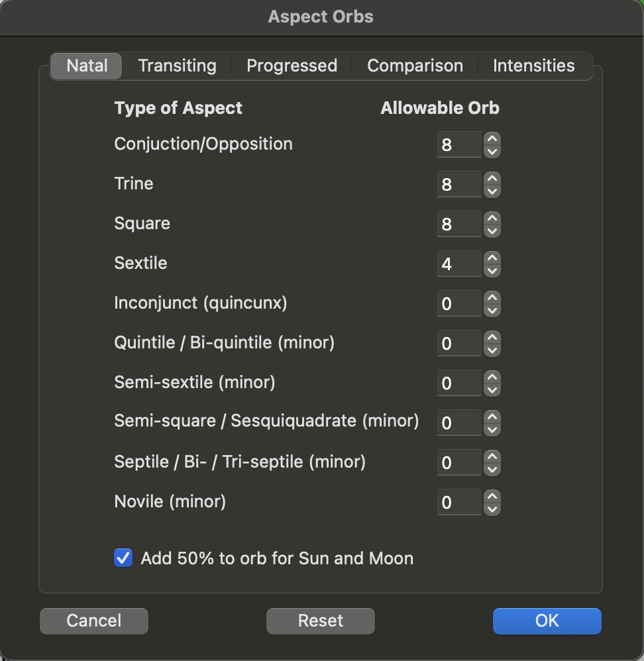The width and height of the screenshot is (644, 661).
Task: Increase the Septile orb value
Action: coord(492,456)
